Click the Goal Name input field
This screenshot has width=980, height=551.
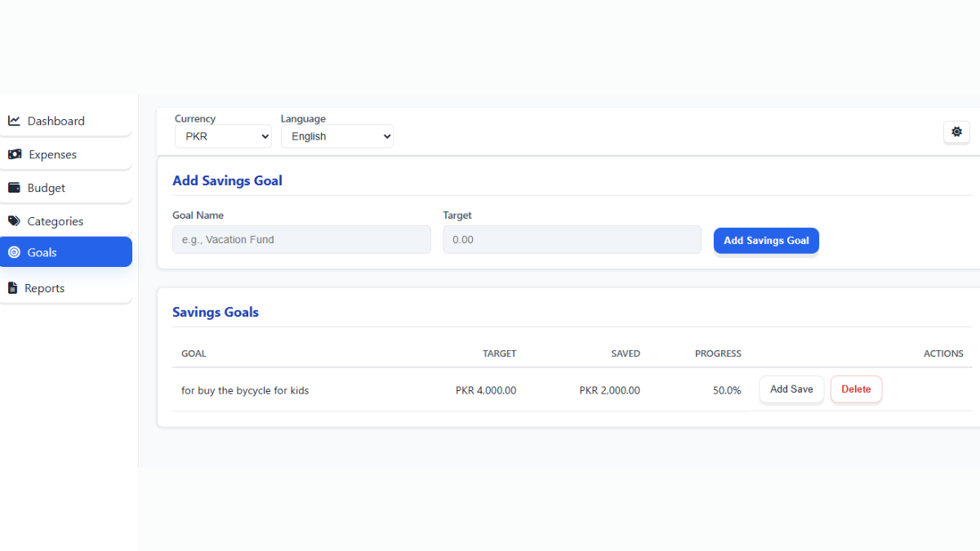tap(301, 239)
